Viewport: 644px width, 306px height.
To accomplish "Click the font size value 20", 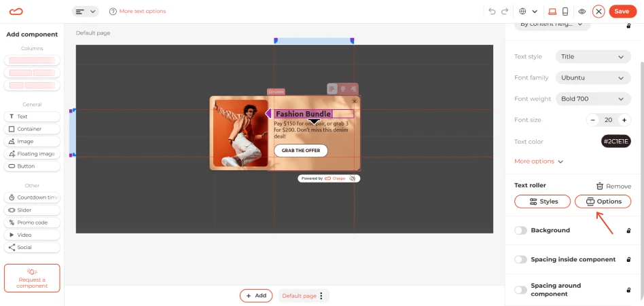I will (608, 120).
